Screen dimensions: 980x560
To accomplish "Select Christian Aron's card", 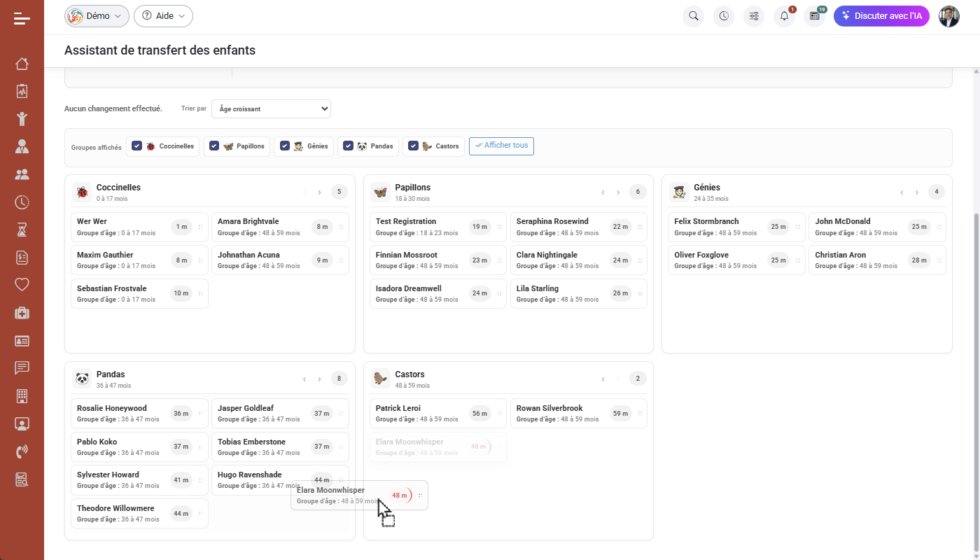I will (877, 260).
